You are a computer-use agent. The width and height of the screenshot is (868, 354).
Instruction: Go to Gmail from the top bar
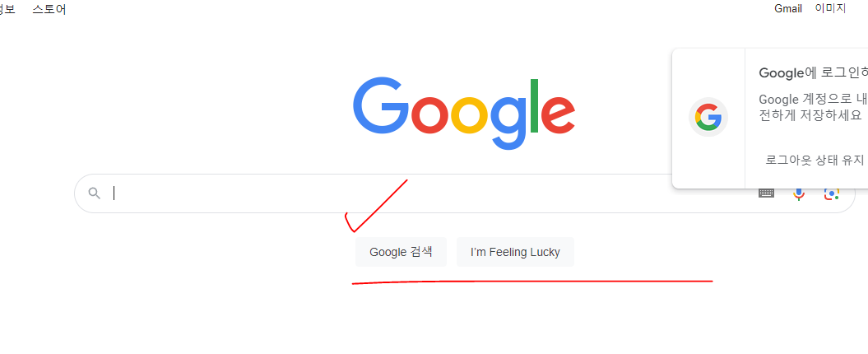pyautogui.click(x=787, y=9)
